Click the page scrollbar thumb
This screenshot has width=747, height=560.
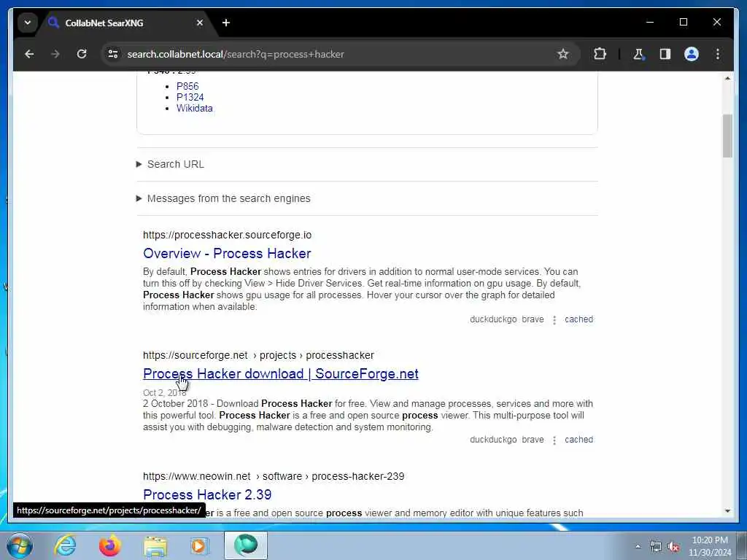click(x=727, y=136)
